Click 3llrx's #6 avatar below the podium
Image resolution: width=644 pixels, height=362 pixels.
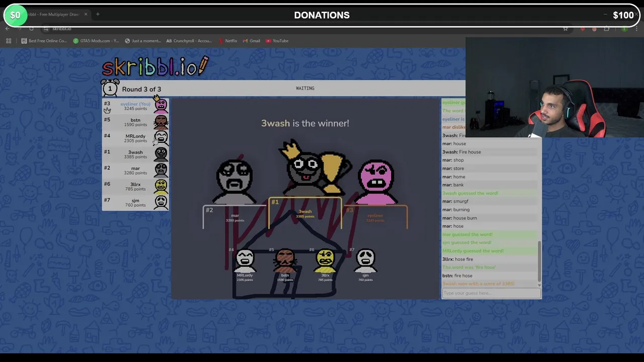tap(326, 261)
